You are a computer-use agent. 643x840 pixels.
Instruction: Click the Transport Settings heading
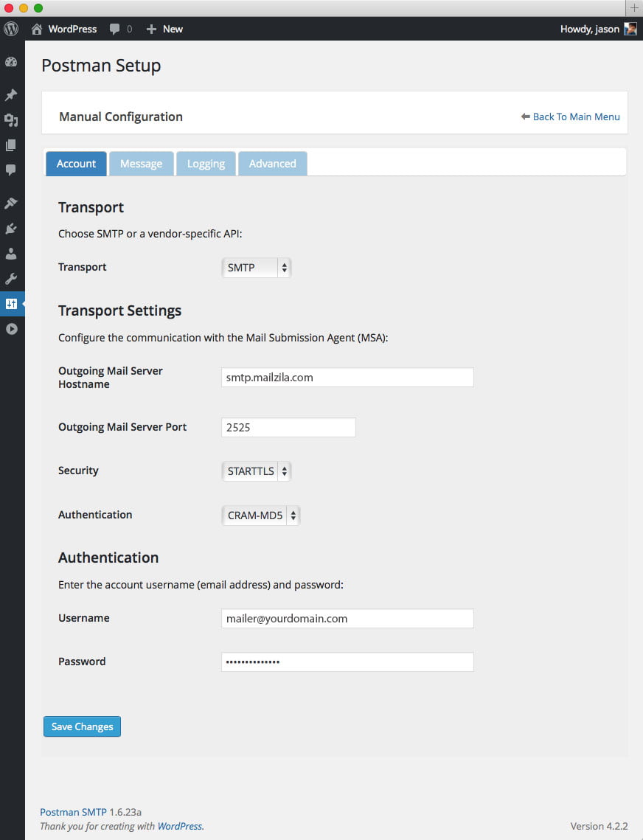coord(120,310)
